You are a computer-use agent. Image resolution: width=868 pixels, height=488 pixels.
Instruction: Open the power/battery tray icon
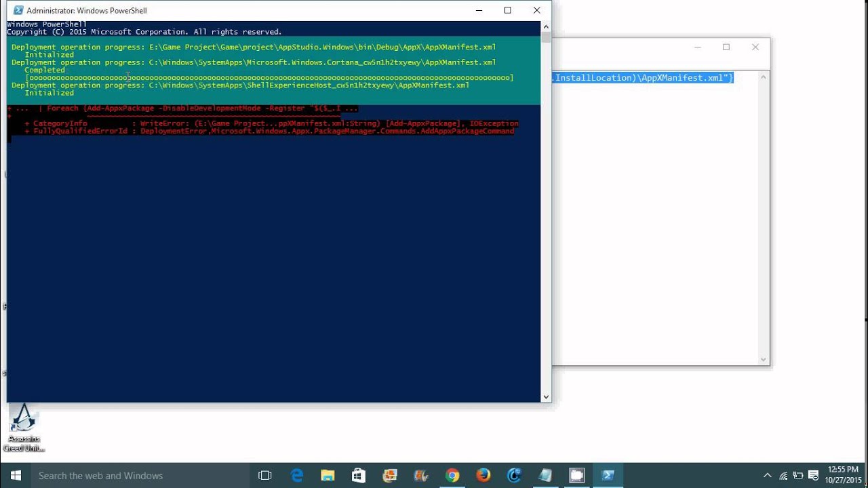click(798, 476)
